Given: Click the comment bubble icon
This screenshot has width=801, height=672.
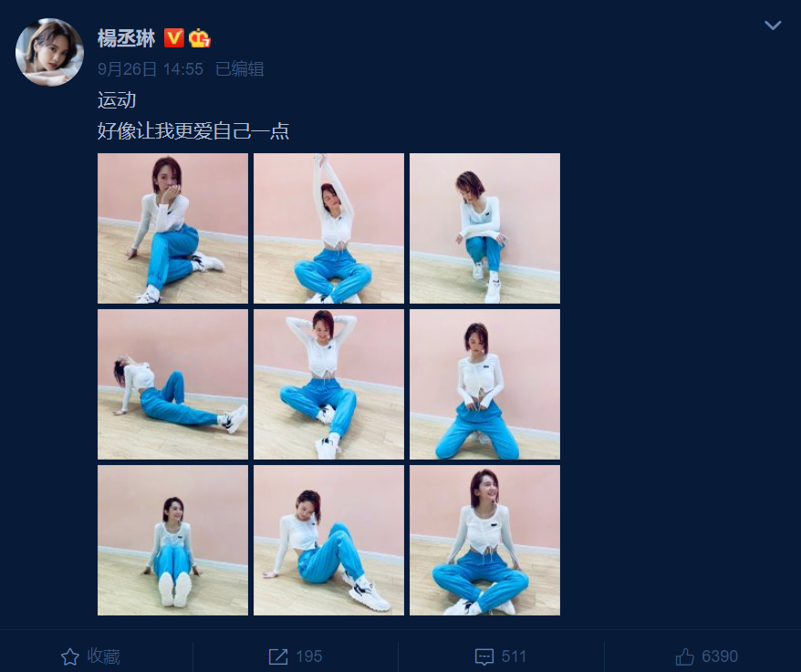Looking at the screenshot, I should (x=484, y=656).
